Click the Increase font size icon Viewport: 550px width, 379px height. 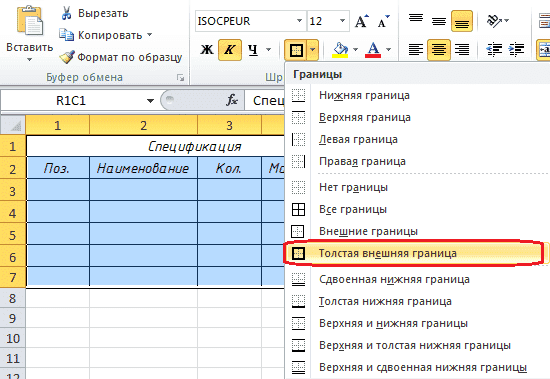click(362, 21)
